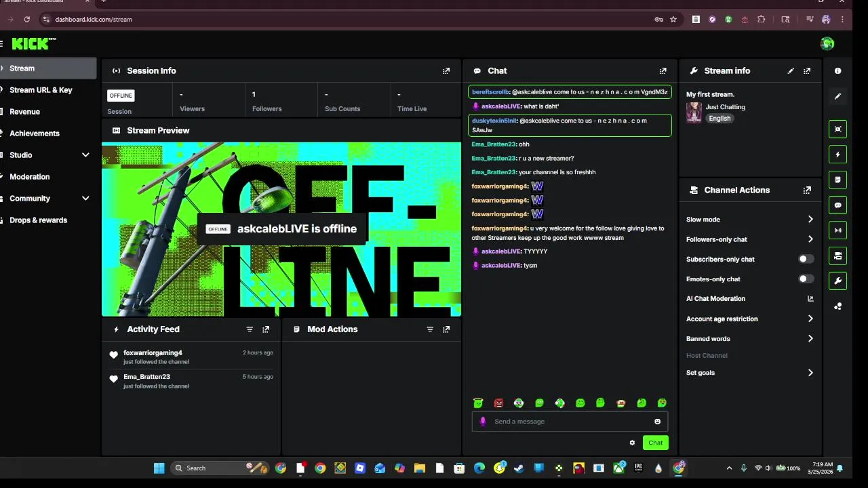Click duskytoxin5inll username in chat
The image size is (868, 488).
(x=494, y=121)
